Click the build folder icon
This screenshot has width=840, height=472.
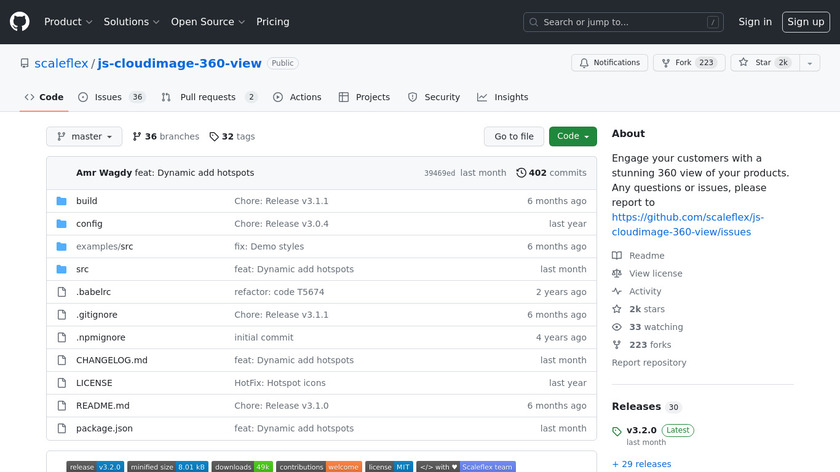click(62, 201)
